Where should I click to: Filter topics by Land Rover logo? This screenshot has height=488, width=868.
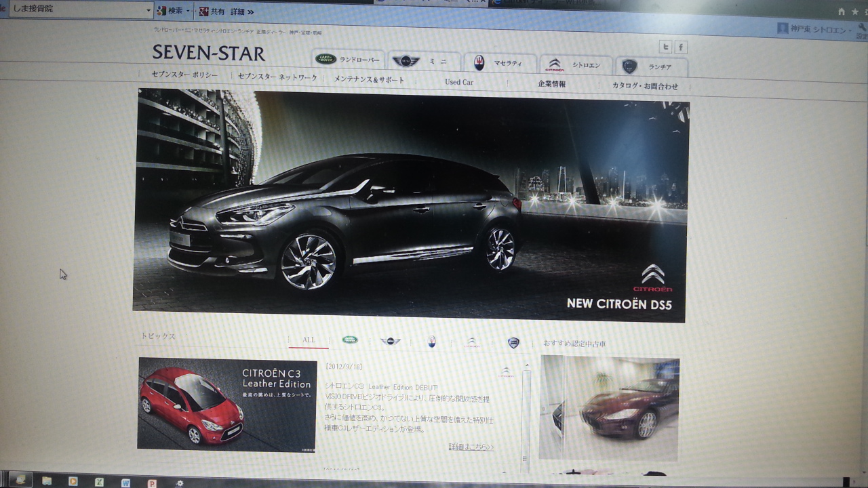(x=350, y=340)
